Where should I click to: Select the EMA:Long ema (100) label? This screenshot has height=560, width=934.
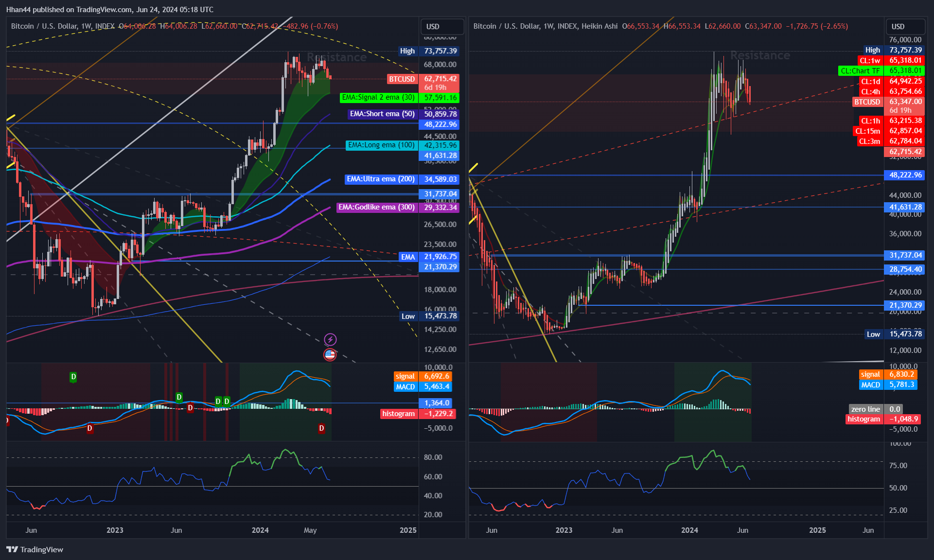(x=403, y=145)
